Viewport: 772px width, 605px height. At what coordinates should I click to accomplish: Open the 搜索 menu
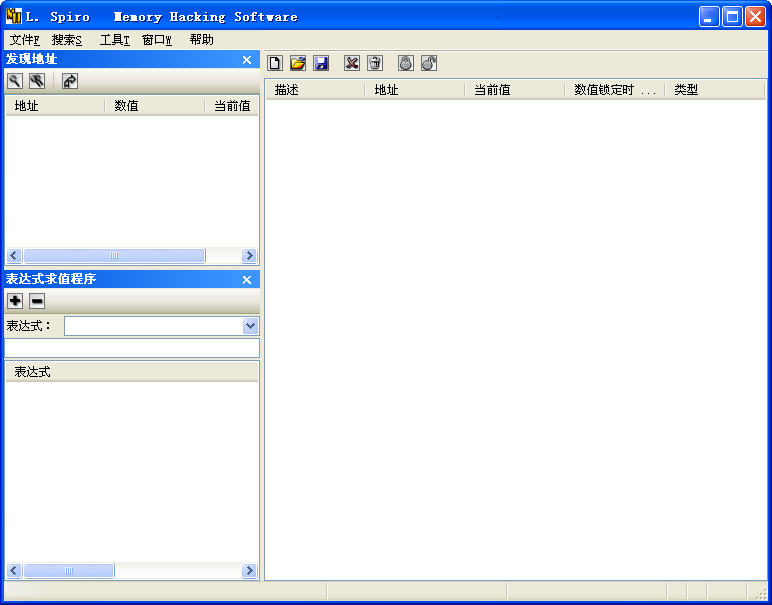pos(66,40)
